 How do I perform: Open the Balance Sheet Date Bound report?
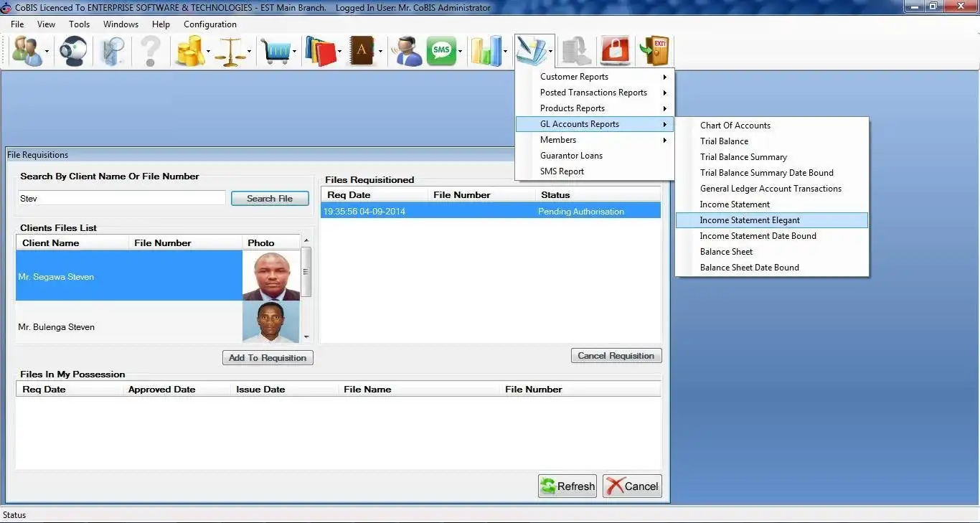click(x=772, y=268)
